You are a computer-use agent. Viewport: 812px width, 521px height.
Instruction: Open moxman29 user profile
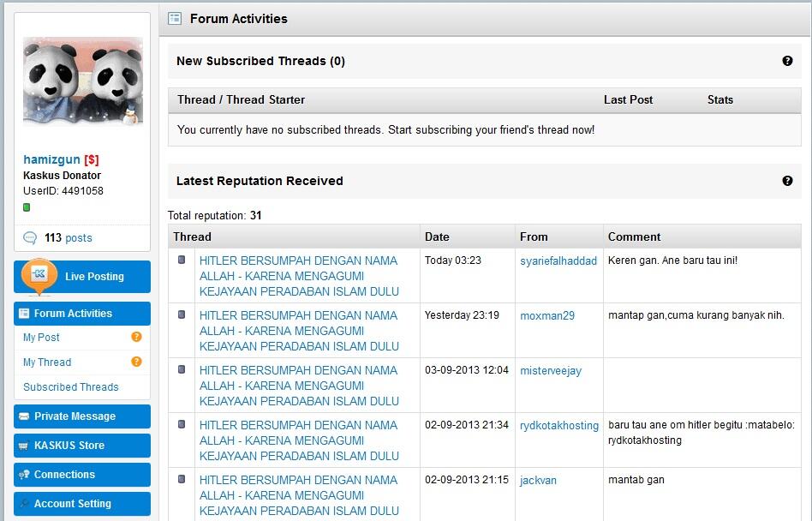point(547,316)
